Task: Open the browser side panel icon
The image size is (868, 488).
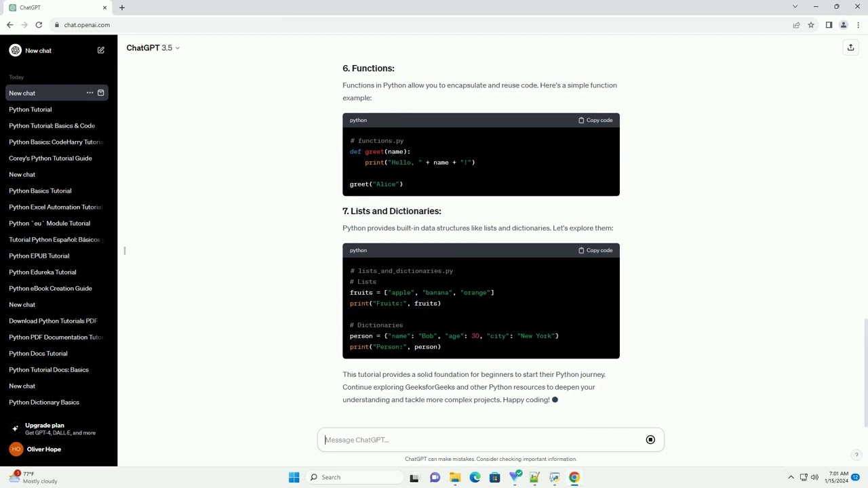Action: point(829,25)
